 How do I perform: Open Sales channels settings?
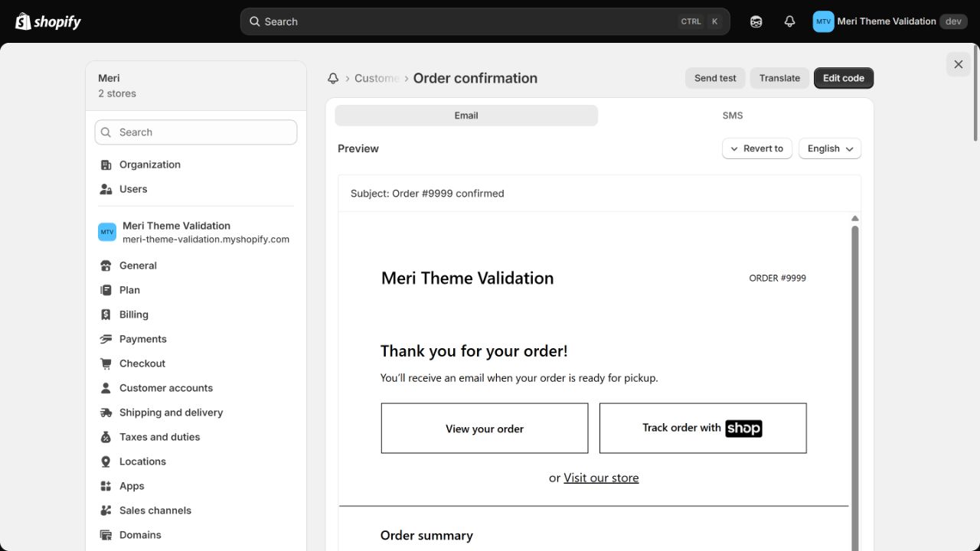(196, 510)
